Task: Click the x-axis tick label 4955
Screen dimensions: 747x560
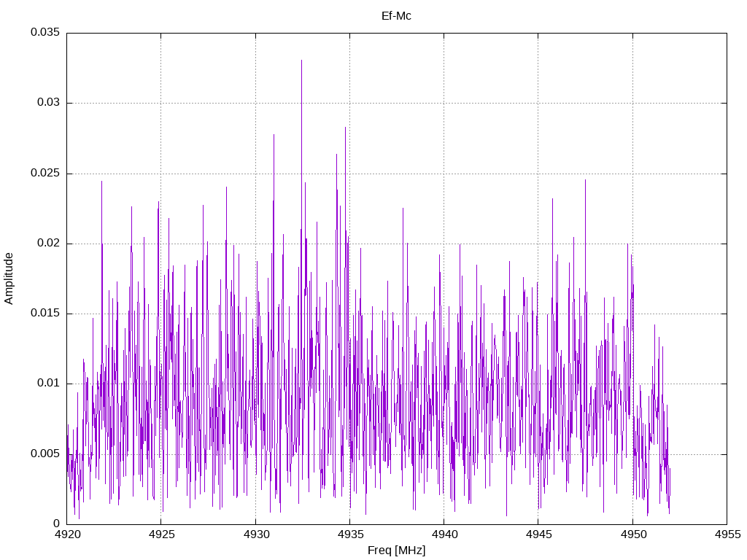Action: pos(727,534)
